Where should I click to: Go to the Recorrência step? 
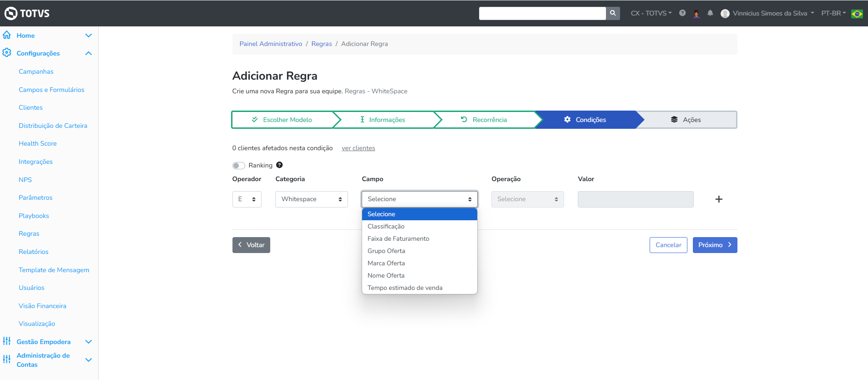point(484,120)
